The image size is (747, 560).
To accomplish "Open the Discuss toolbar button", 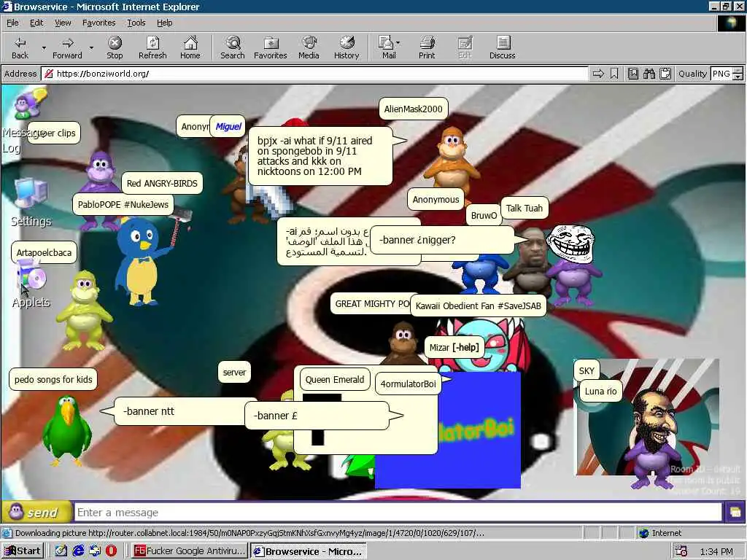I will 502,47.
